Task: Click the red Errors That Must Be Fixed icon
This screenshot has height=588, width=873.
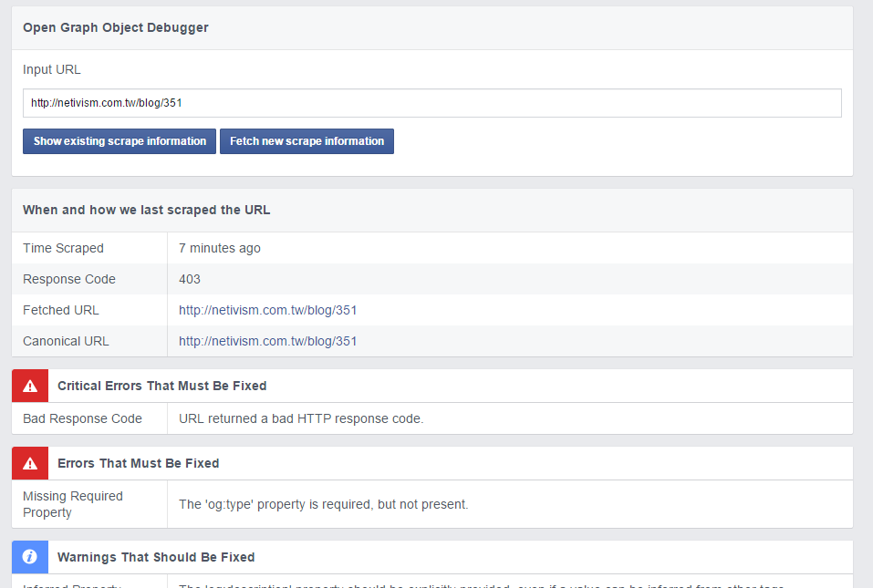Action: coord(30,463)
